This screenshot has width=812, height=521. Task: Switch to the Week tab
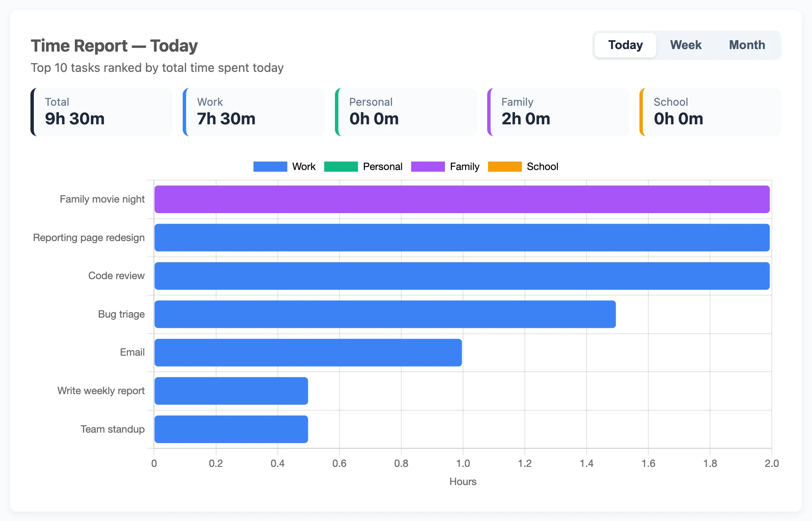tap(686, 45)
